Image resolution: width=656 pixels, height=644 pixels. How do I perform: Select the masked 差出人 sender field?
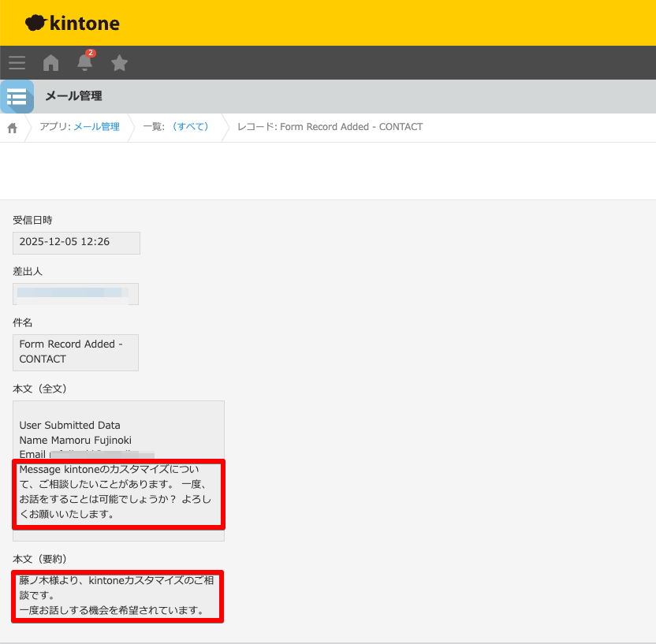coord(76,293)
